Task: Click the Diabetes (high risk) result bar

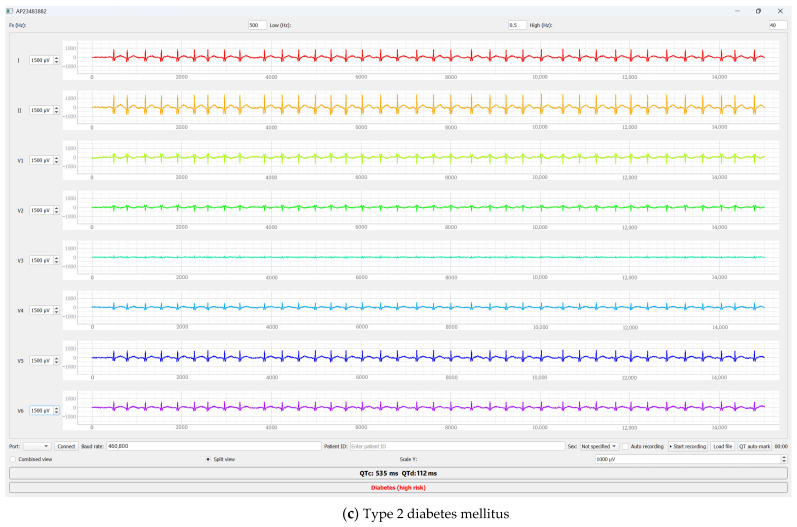Action: 398,487
